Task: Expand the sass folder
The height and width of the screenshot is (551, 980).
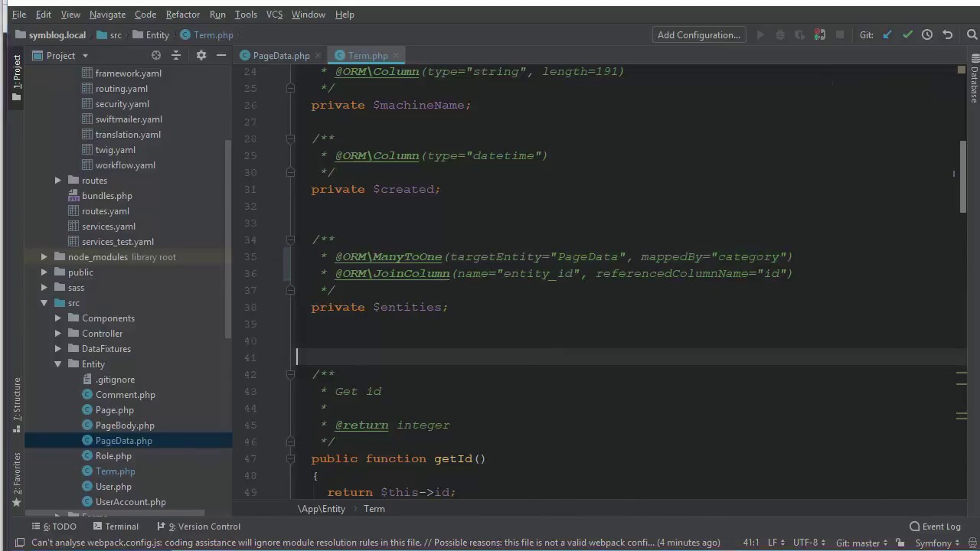Action: (44, 287)
